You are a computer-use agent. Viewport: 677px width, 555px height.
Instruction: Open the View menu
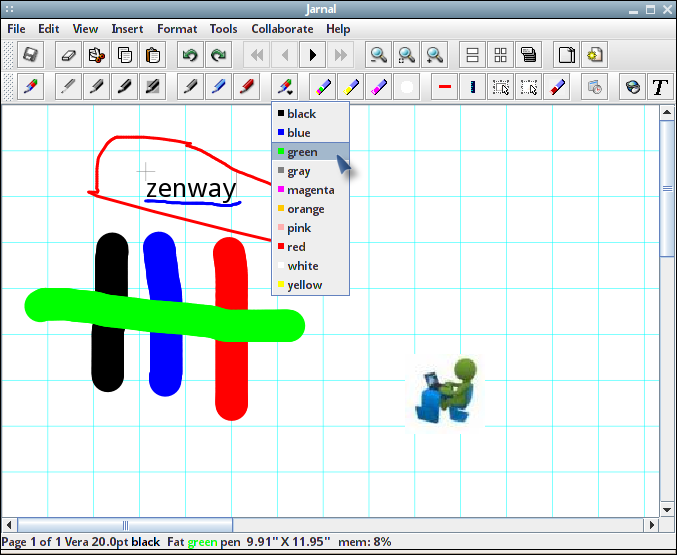pyautogui.click(x=85, y=29)
